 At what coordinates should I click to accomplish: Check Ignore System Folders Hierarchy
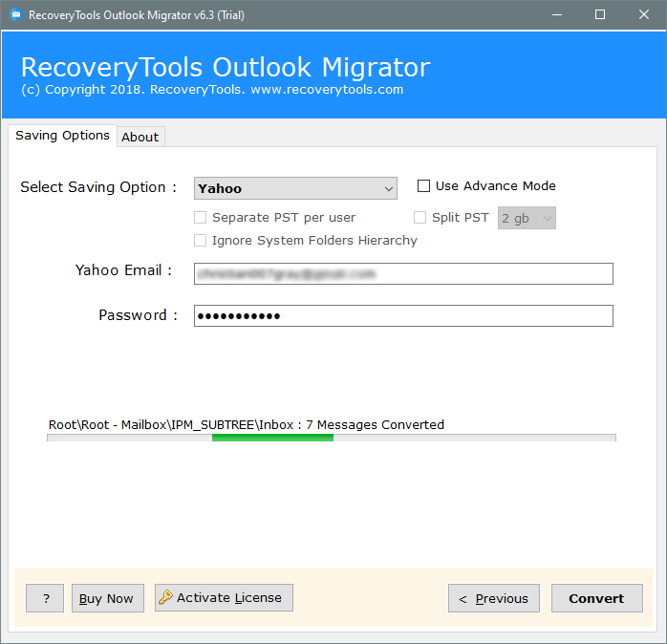pyautogui.click(x=200, y=241)
